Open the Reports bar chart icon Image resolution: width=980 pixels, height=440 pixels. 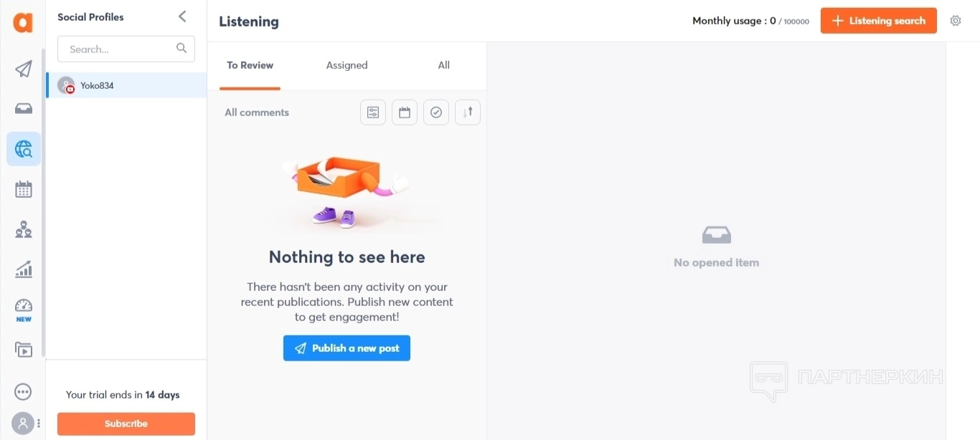(x=24, y=269)
